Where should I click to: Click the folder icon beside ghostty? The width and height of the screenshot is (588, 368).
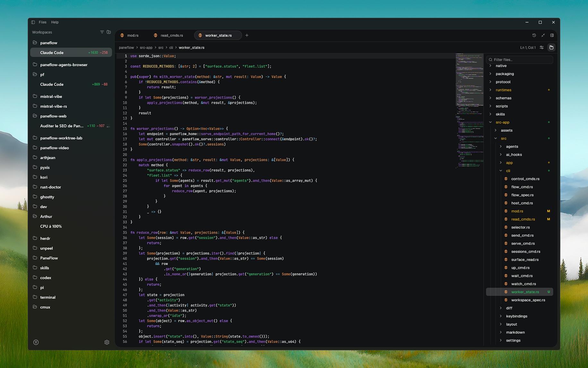click(x=35, y=197)
